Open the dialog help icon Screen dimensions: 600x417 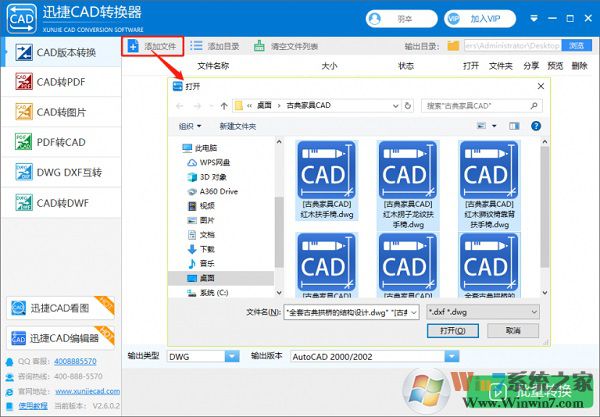click(x=536, y=126)
